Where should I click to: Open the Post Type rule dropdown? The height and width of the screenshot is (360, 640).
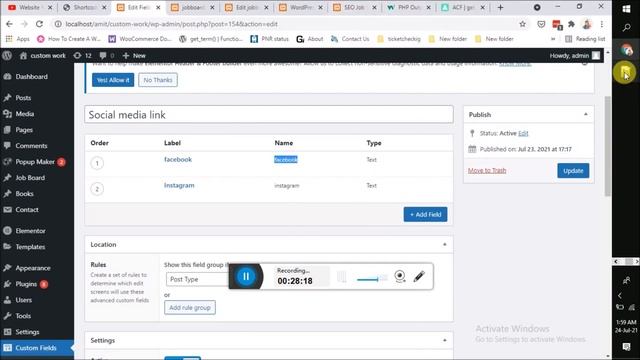[x=198, y=279]
